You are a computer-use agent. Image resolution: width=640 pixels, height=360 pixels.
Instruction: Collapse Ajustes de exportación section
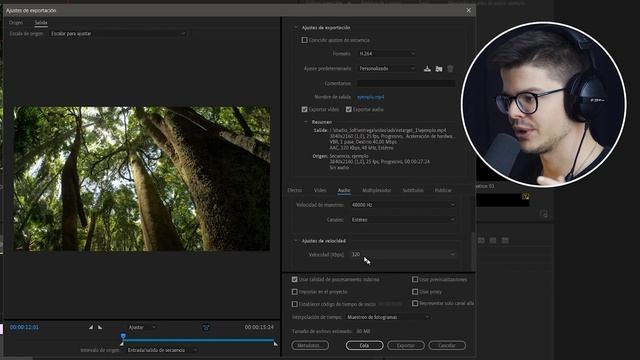(x=296, y=27)
